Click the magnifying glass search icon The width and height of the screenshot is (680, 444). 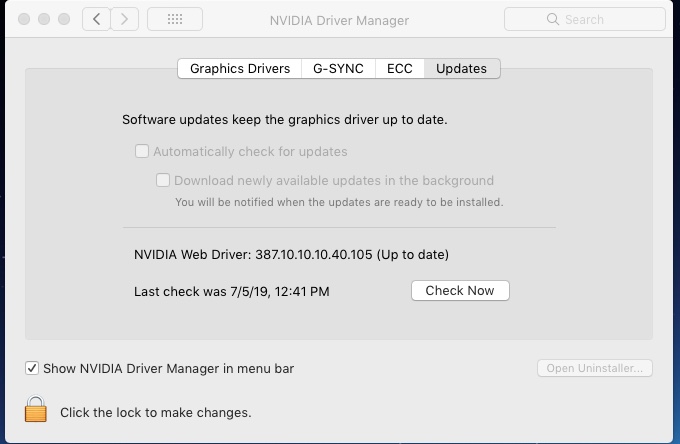552,20
